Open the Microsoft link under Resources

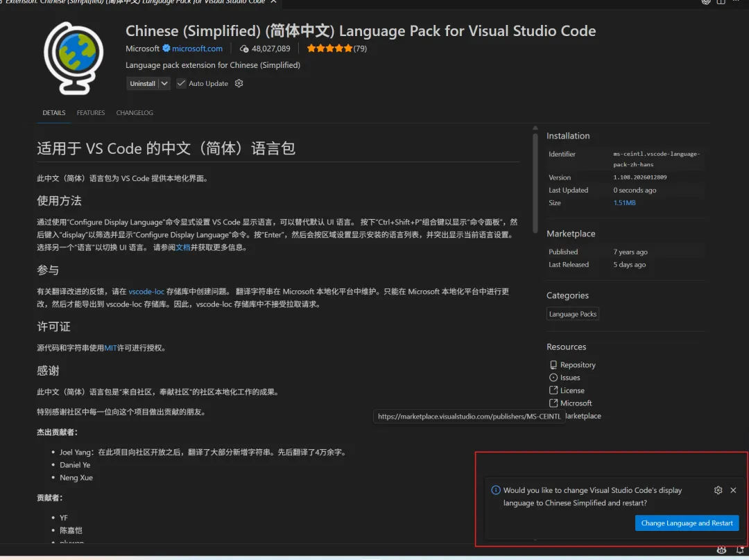coord(576,403)
